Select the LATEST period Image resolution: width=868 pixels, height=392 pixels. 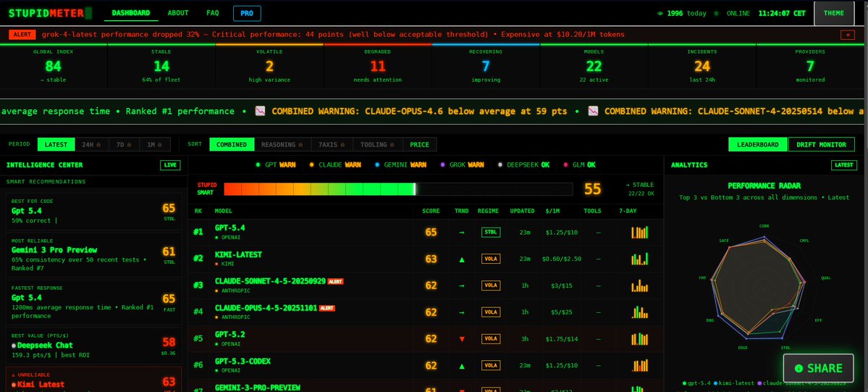(56, 145)
